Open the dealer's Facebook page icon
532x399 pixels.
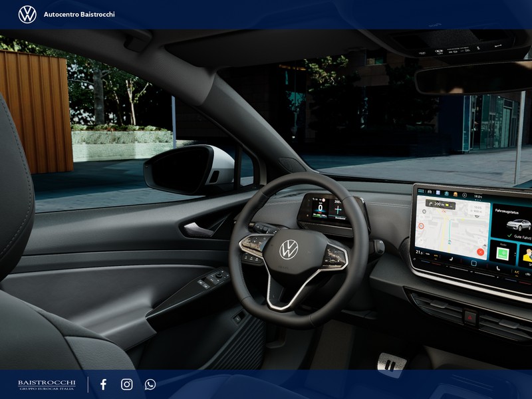pyautogui.click(x=104, y=384)
